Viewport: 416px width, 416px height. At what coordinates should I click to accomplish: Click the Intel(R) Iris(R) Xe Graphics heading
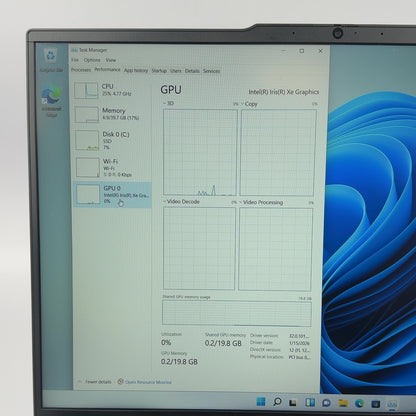284,92
